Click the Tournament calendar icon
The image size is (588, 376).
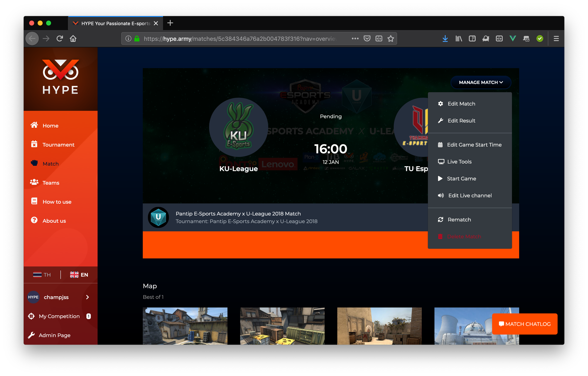click(34, 144)
